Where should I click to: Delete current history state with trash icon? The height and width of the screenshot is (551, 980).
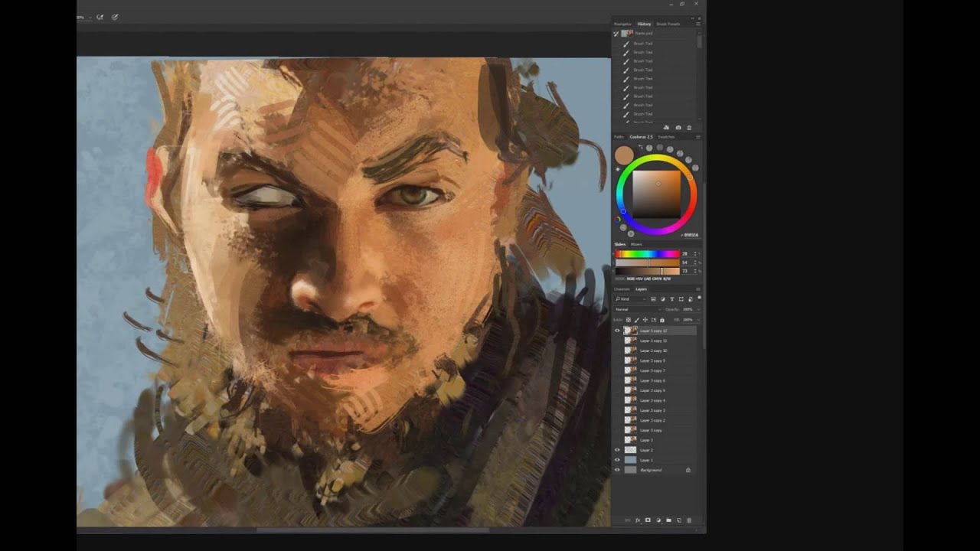[x=689, y=128]
